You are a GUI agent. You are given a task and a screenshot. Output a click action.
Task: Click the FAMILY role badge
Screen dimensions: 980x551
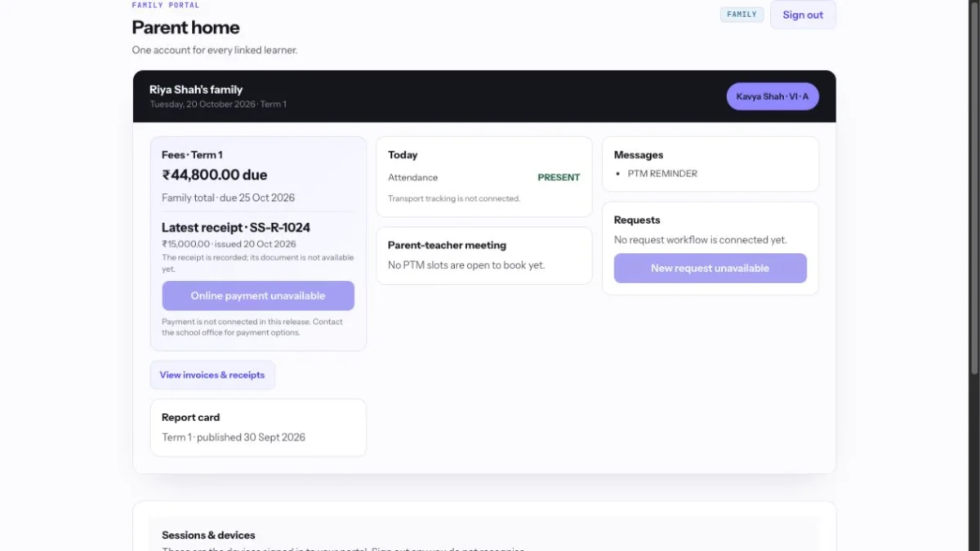coord(742,15)
